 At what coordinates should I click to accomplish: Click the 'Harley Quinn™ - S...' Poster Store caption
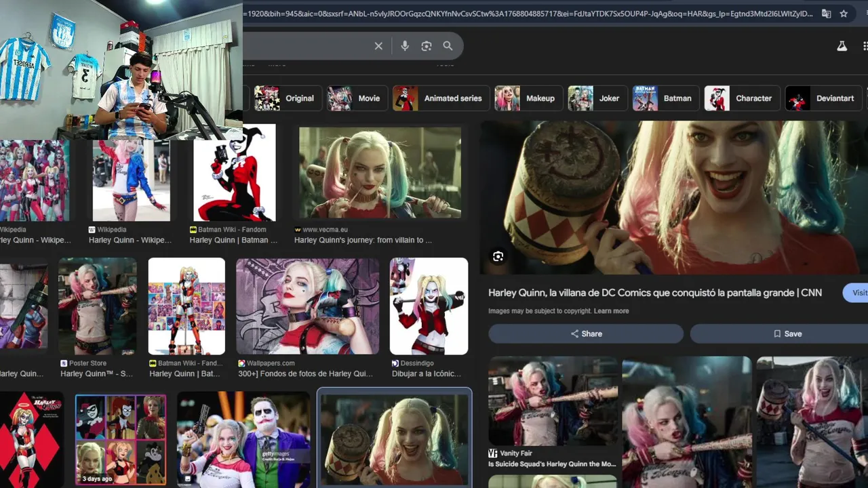tap(96, 373)
